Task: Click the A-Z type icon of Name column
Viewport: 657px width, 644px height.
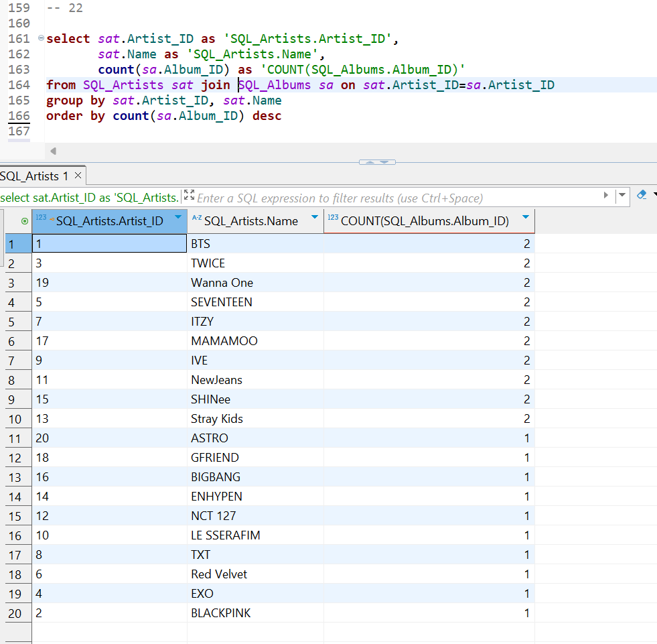Action: [197, 217]
